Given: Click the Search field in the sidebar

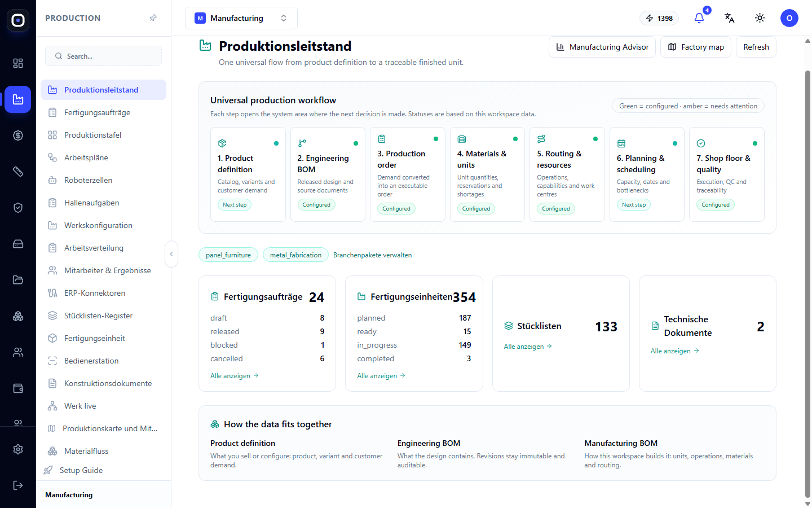Looking at the screenshot, I should pos(103,56).
